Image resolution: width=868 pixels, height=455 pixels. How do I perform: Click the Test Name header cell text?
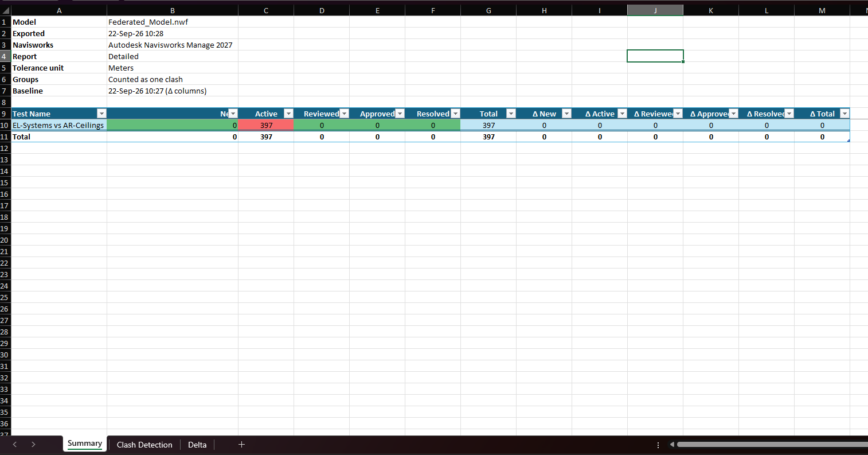click(x=32, y=114)
